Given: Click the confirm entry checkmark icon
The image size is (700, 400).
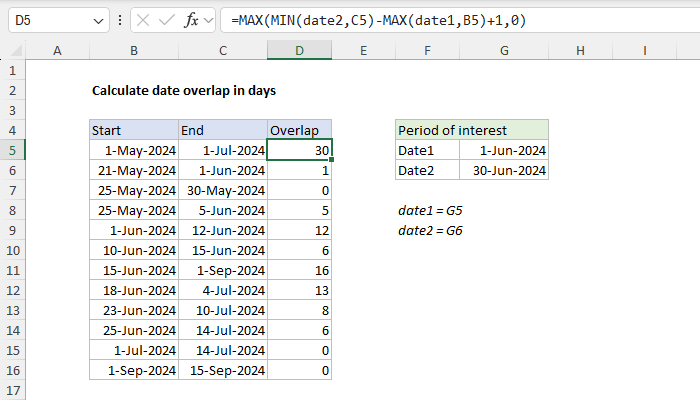Looking at the screenshot, I should 167,21.
